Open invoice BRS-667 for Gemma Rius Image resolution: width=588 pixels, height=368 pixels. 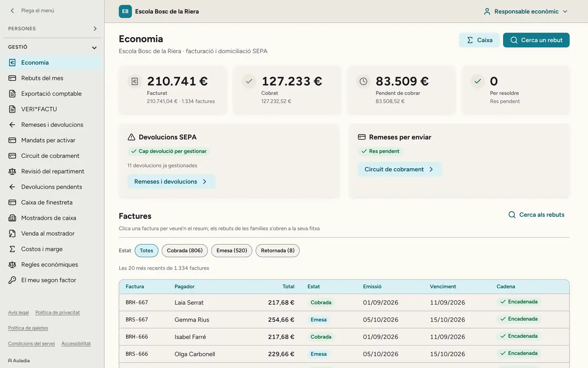click(344, 320)
